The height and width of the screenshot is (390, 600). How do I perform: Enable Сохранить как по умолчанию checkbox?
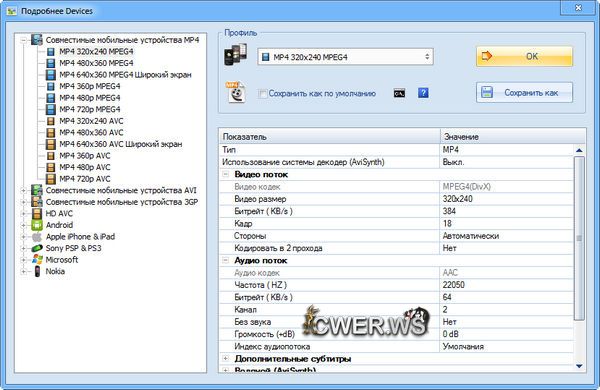pos(262,94)
